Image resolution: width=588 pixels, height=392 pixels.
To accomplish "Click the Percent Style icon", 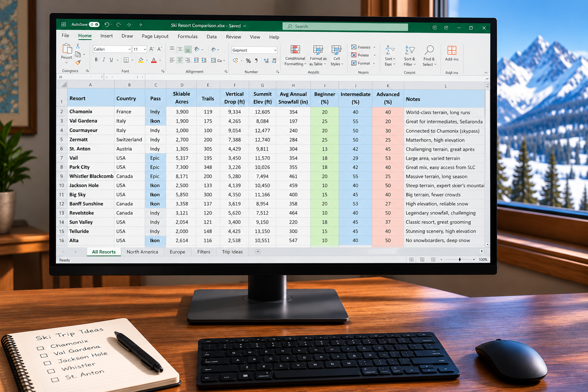I will click(x=248, y=60).
